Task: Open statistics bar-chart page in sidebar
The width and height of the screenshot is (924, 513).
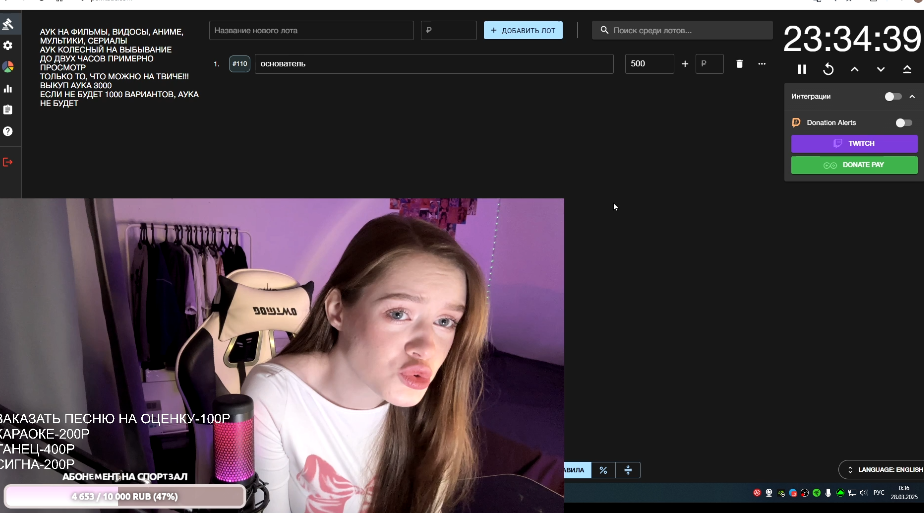Action: point(8,88)
